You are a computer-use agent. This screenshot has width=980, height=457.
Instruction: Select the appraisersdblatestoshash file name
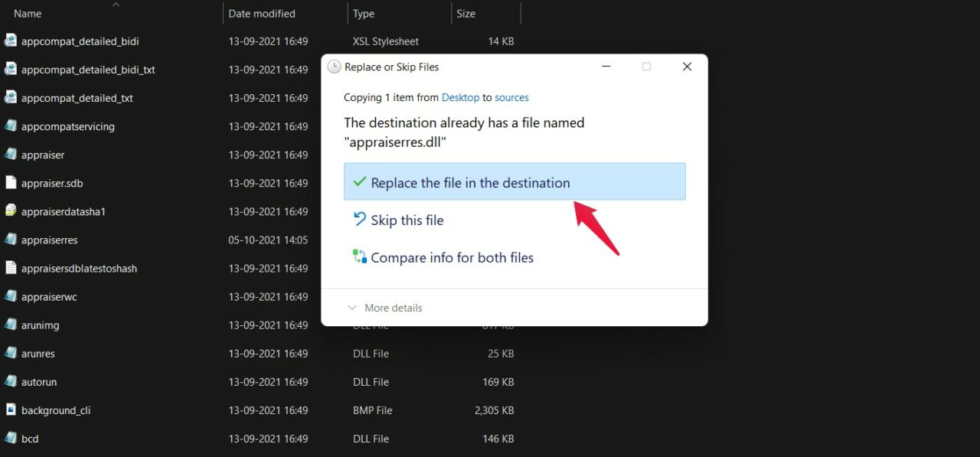[x=79, y=268]
